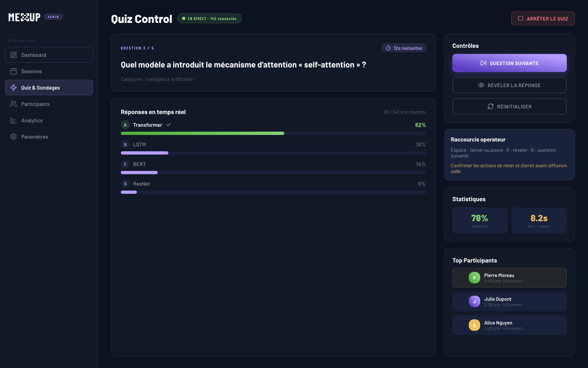The height and width of the screenshot is (368, 588).
Task: Click the Dashboard grid icon
Action: coord(13,55)
